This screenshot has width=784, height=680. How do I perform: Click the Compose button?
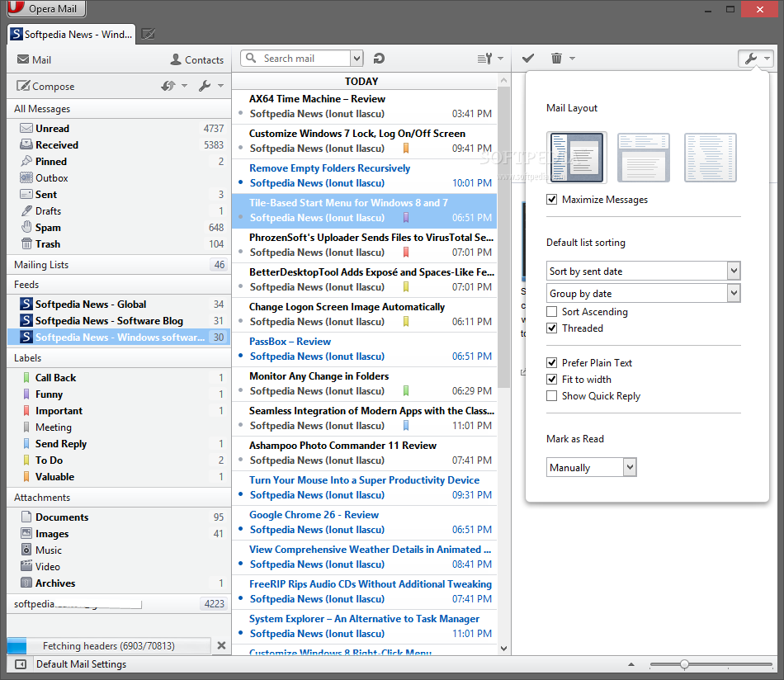(45, 86)
